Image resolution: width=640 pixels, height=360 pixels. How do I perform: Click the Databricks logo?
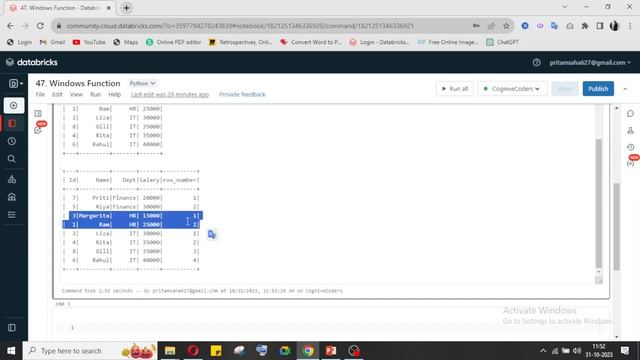coord(32,62)
